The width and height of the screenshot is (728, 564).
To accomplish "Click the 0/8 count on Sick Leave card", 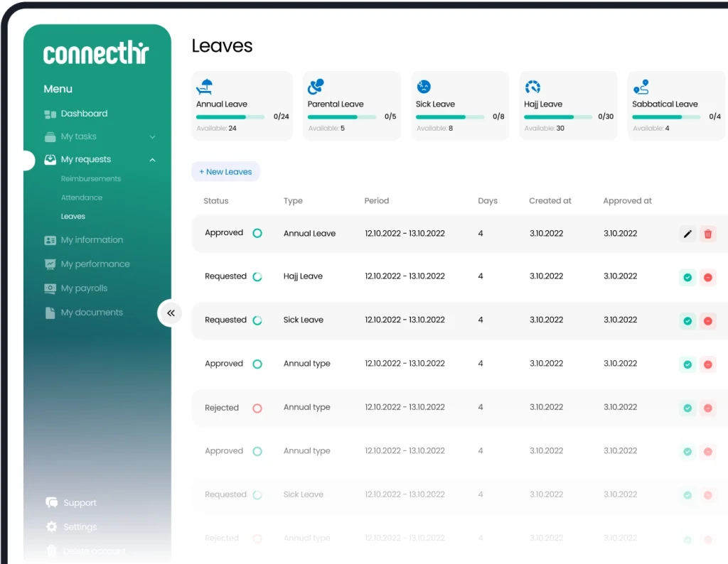I will pyautogui.click(x=498, y=116).
